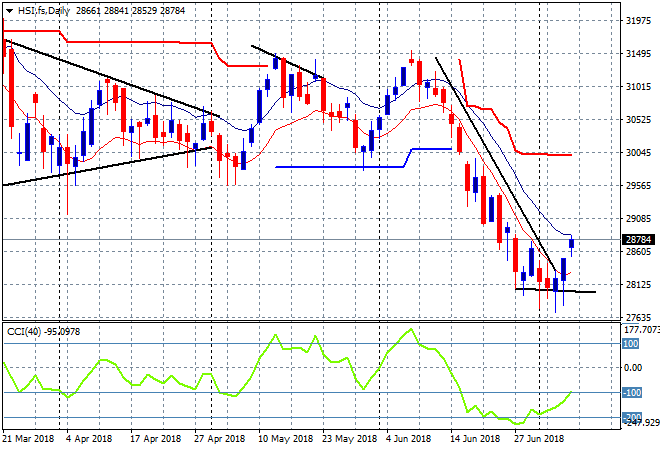Image resolution: width=660 pixels, height=450 pixels.
Task: Click the -200 level label on CCI scale
Action: coord(632,417)
